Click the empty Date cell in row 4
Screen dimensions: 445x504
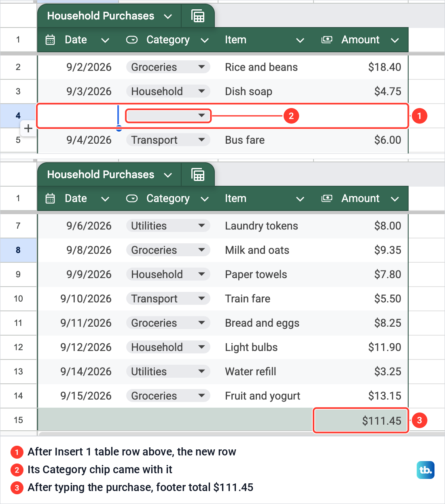pos(78,116)
